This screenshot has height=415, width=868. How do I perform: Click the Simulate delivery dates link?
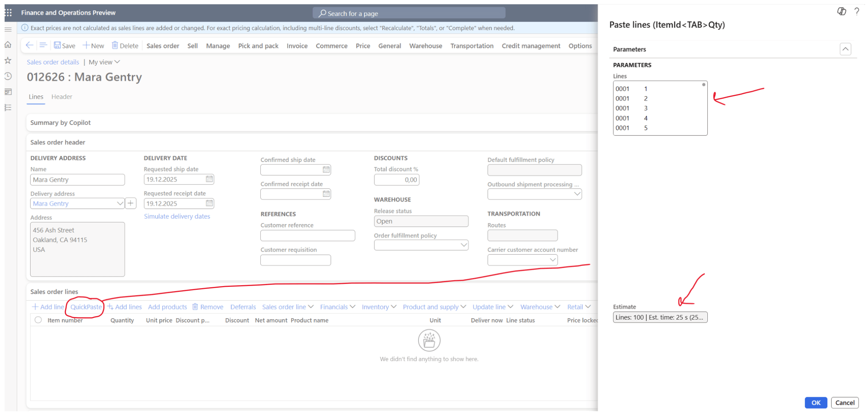(177, 216)
